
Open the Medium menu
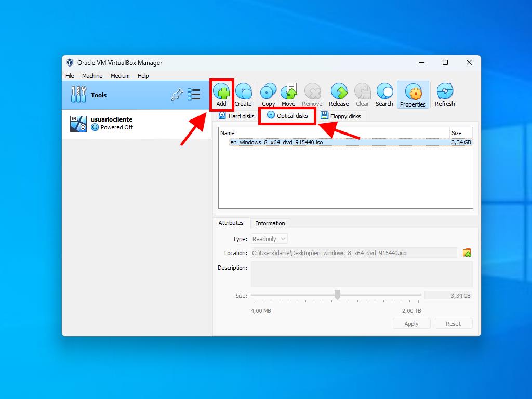coord(120,76)
